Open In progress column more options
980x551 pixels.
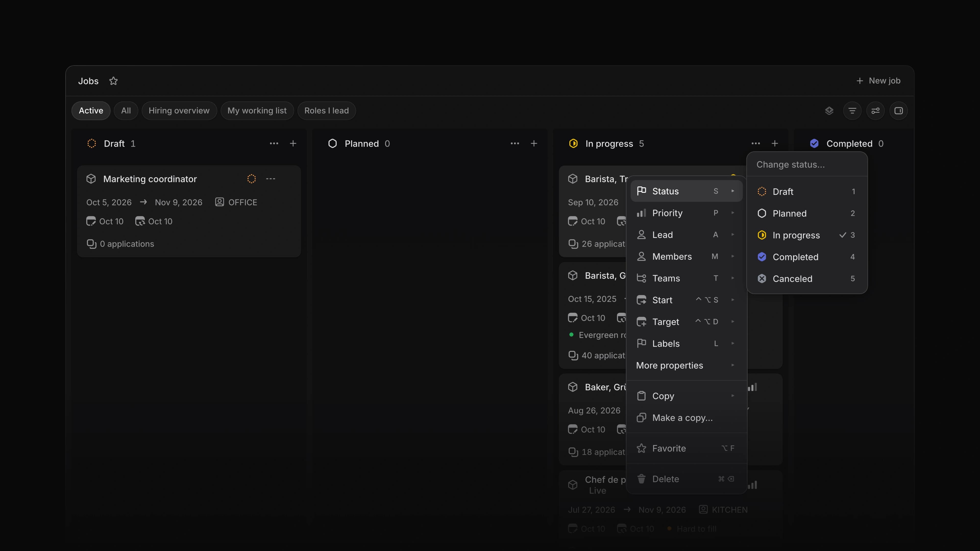[755, 143]
